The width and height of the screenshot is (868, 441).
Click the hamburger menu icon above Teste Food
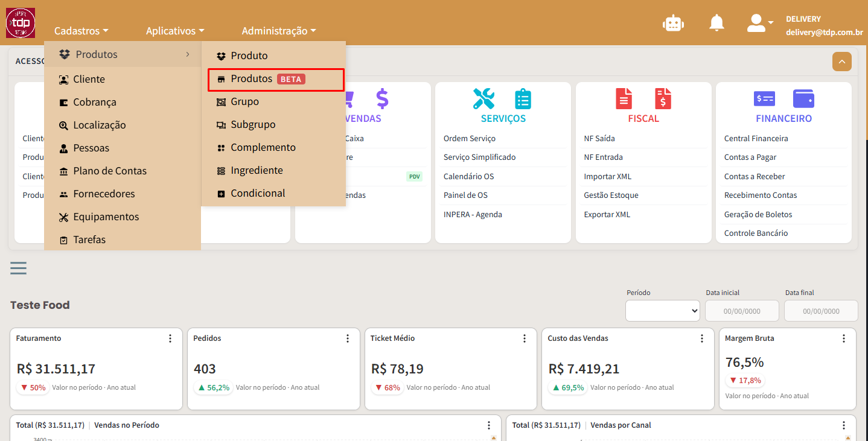18,268
